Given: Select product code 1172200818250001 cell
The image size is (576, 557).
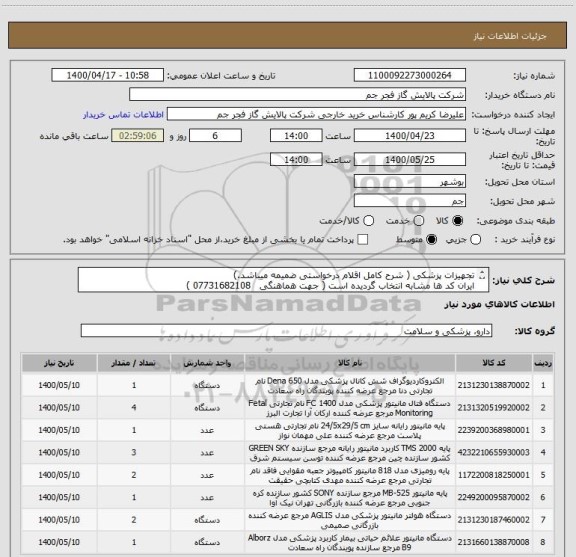Looking at the screenshot, I should 494,475.
